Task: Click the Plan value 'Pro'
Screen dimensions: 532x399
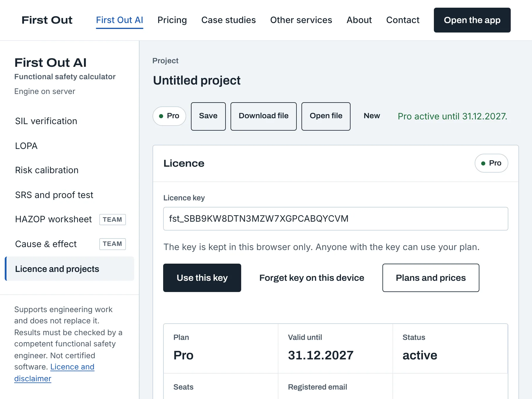Action: pos(183,355)
